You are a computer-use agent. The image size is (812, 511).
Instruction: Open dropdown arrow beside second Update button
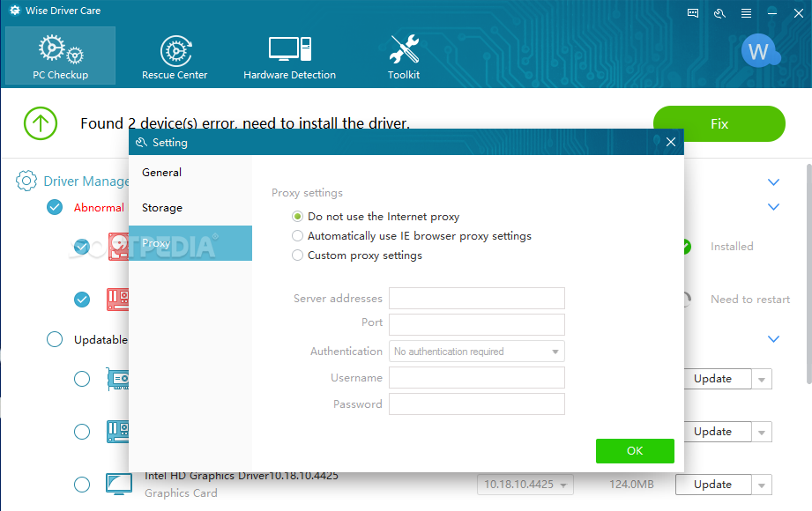click(762, 433)
